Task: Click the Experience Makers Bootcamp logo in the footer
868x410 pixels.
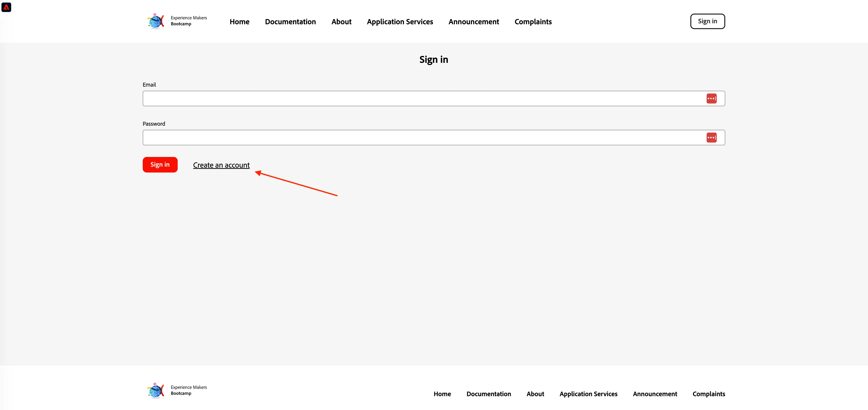Action: [x=156, y=390]
